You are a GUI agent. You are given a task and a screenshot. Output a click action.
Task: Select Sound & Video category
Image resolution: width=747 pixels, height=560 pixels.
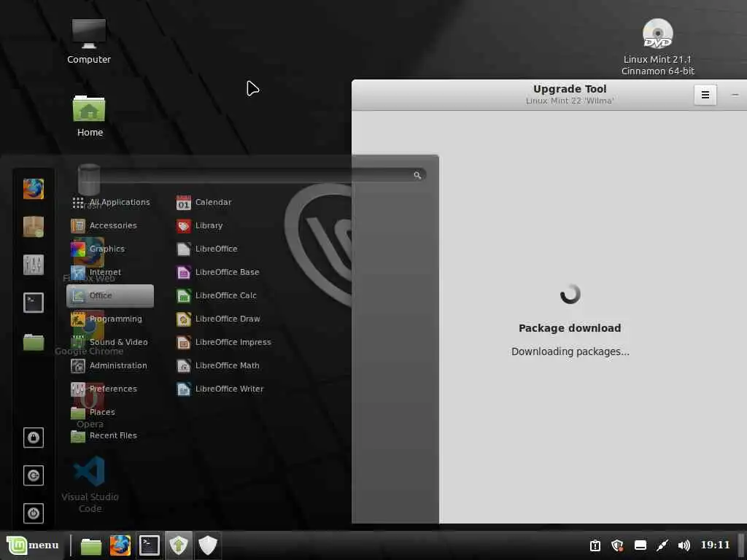pos(109,343)
